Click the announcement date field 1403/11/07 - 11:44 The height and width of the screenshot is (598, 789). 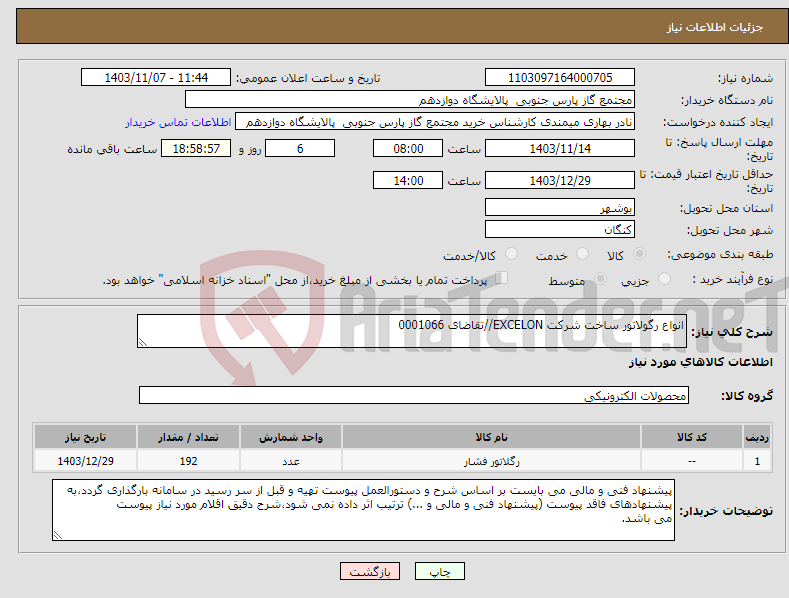tap(156, 78)
